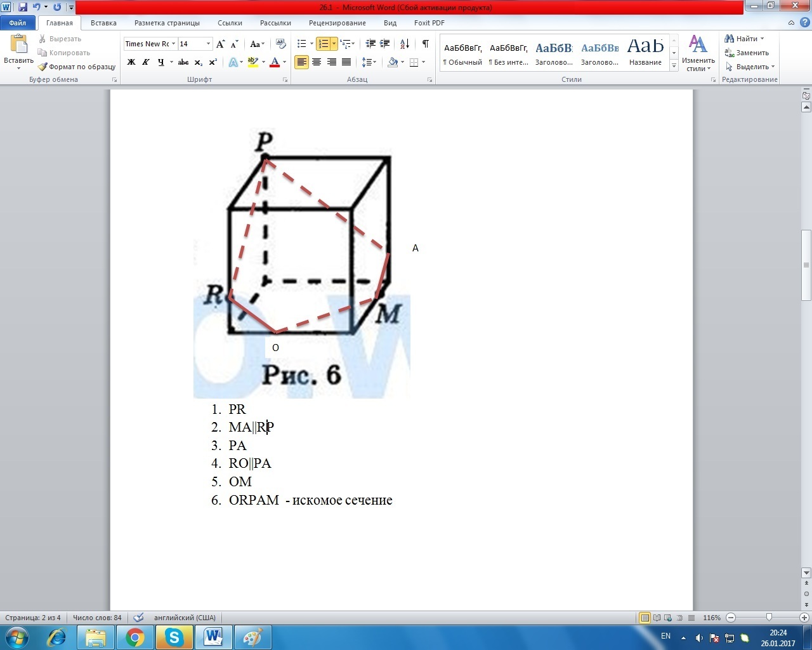Switch to the Вставка ribbon tab
Image resolution: width=812 pixels, height=650 pixels.
point(103,22)
